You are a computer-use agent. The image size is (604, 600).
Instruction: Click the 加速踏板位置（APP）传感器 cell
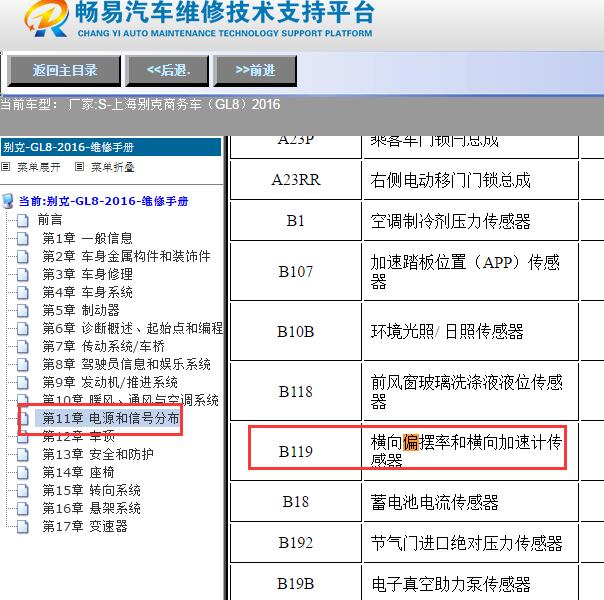pos(471,272)
